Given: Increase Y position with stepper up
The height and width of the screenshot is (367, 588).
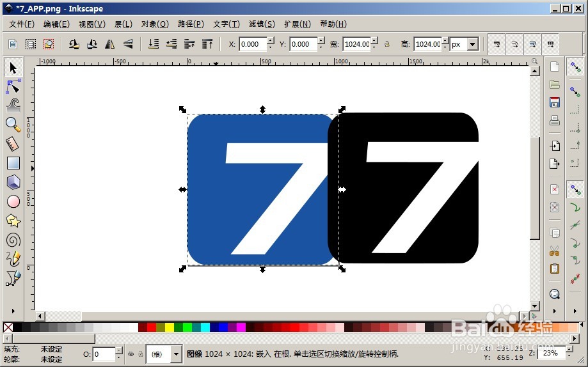Looking at the screenshot, I should click(321, 40).
